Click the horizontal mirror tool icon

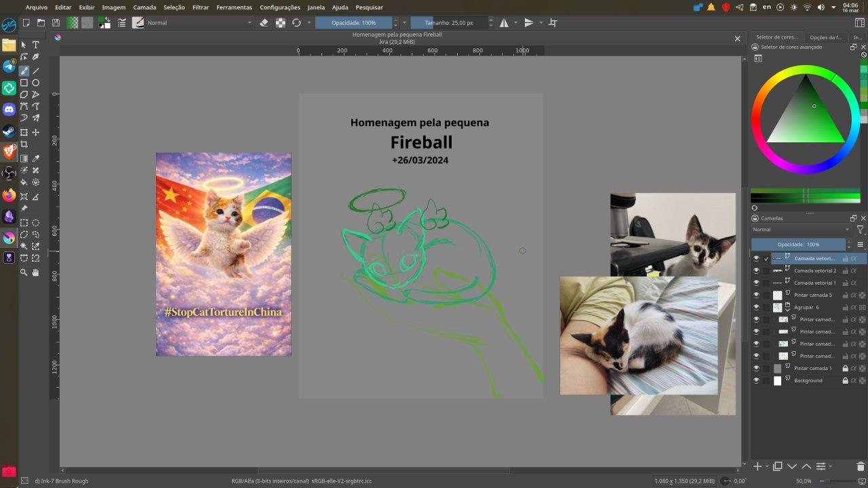pyautogui.click(x=504, y=22)
